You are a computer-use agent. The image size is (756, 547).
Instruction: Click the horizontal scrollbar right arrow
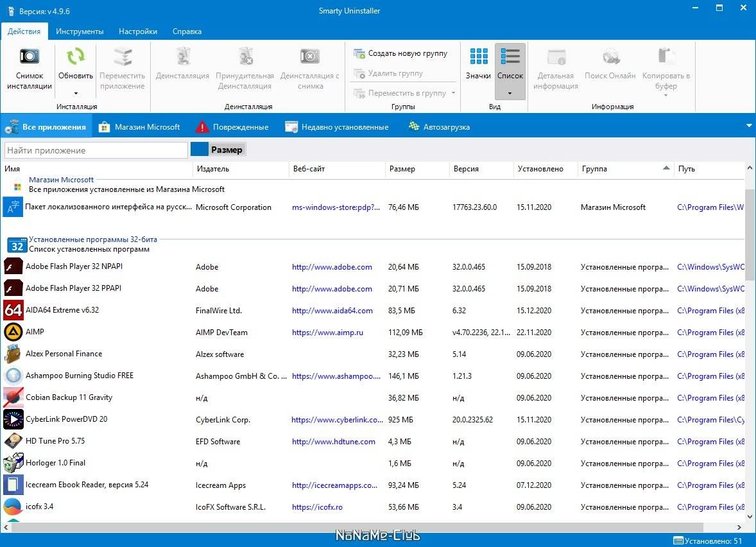click(739, 527)
